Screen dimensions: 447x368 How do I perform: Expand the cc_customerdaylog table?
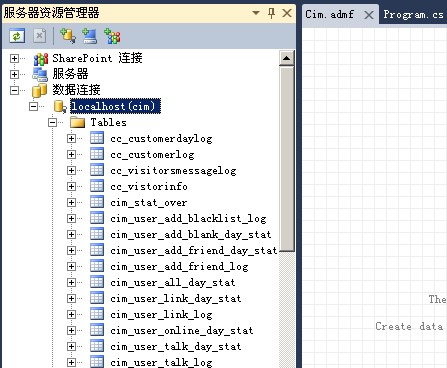click(71, 138)
